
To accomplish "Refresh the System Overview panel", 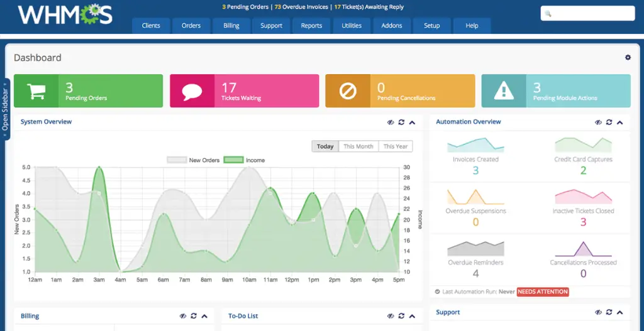I will pos(401,122).
